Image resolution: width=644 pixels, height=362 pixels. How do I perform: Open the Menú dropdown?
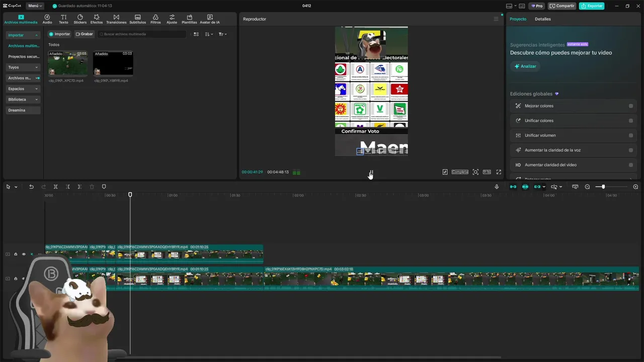click(35, 6)
